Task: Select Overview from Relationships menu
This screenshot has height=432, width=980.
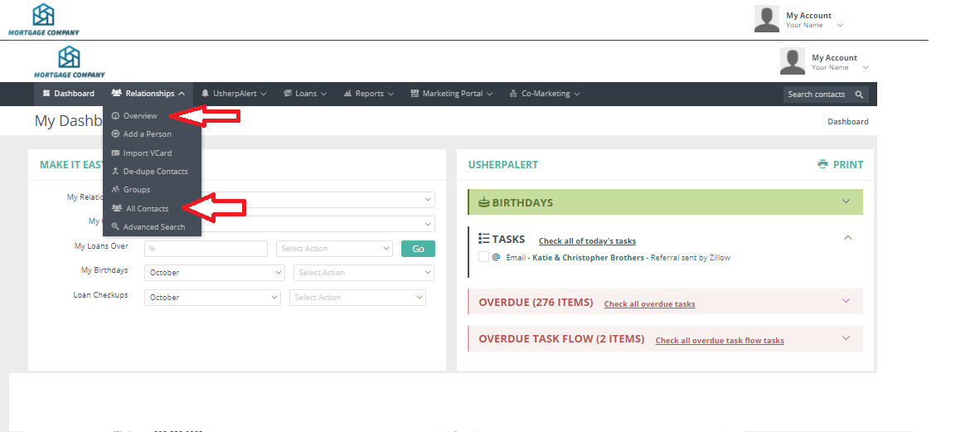Action: (140, 116)
